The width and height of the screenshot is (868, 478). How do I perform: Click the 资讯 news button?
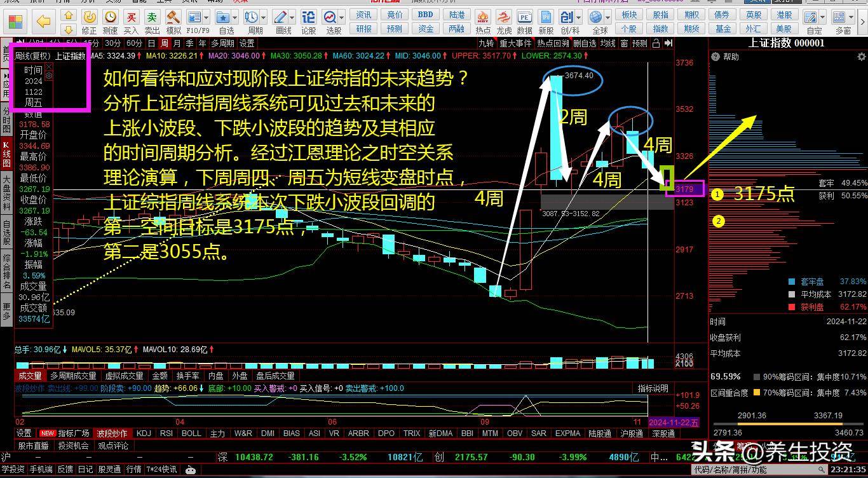tap(364, 15)
